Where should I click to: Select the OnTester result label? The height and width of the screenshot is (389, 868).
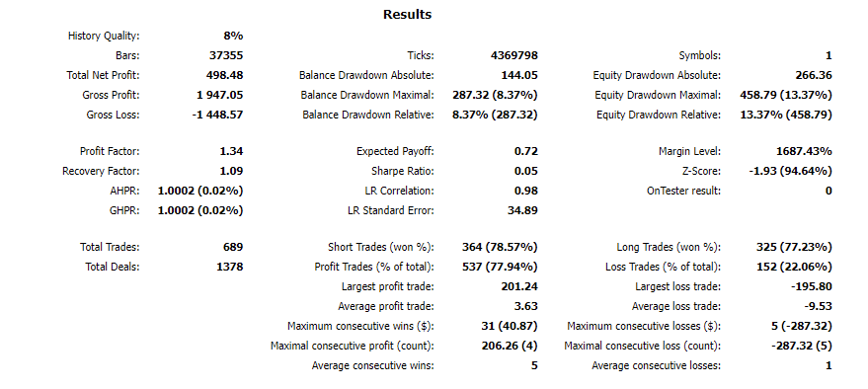683,191
